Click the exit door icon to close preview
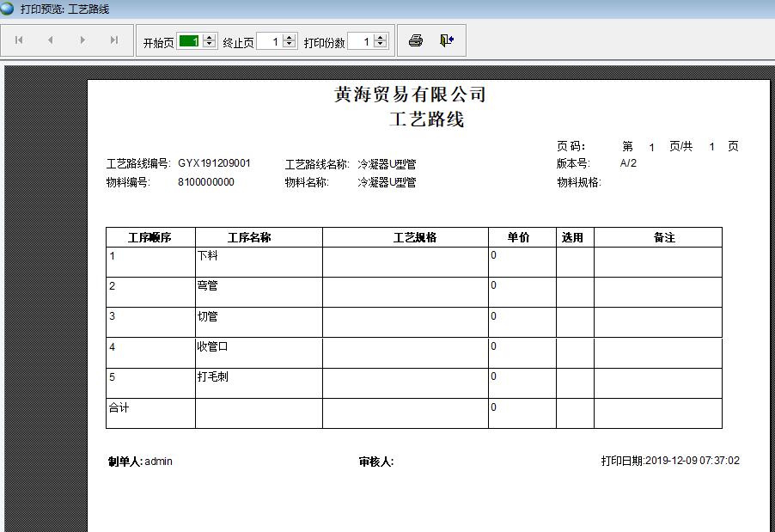Image resolution: width=775 pixels, height=532 pixels. click(447, 40)
